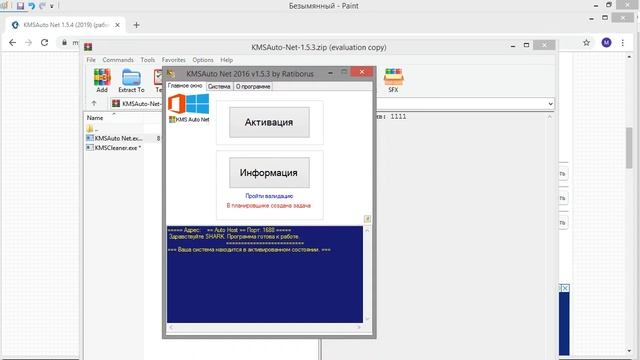The height and width of the screenshot is (360, 640).
Task: Click the small icon above the console scrollbar
Action: coord(367,219)
